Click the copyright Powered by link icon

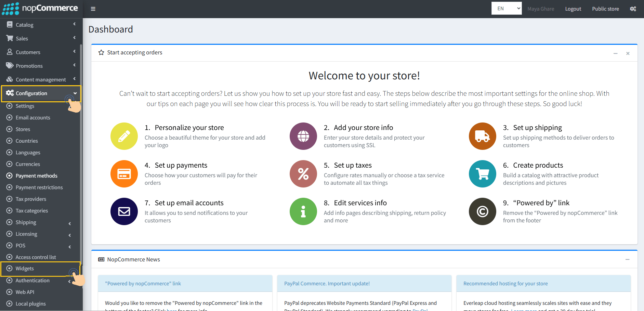482,211
